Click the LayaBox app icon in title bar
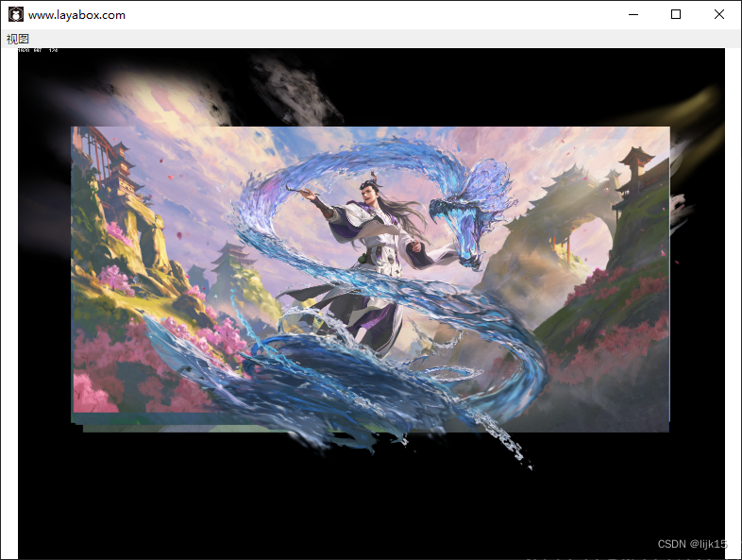This screenshot has height=560, width=742. click(16, 15)
